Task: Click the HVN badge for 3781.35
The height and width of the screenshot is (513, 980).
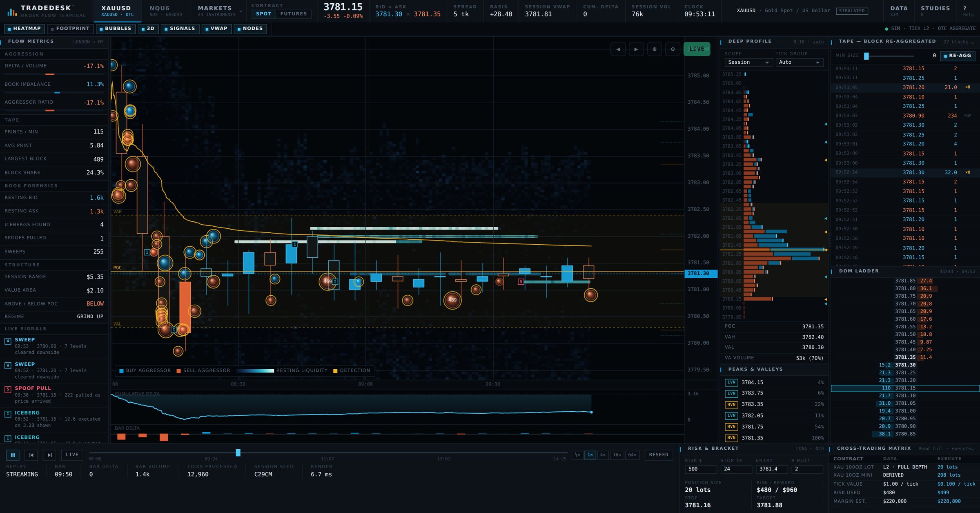Action: [731, 438]
